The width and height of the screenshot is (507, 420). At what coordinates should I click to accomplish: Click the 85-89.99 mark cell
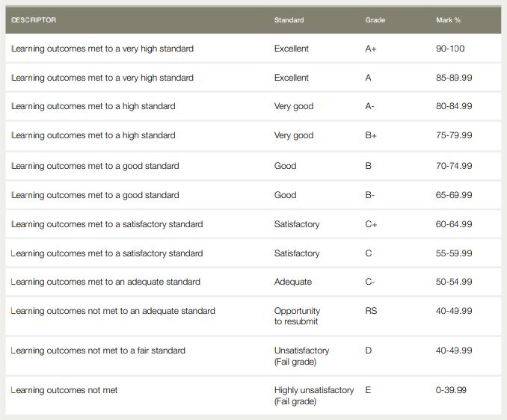[x=454, y=78]
